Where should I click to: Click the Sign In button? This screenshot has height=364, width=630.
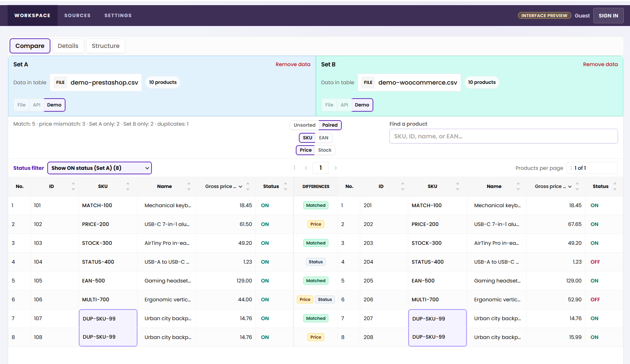608,15
